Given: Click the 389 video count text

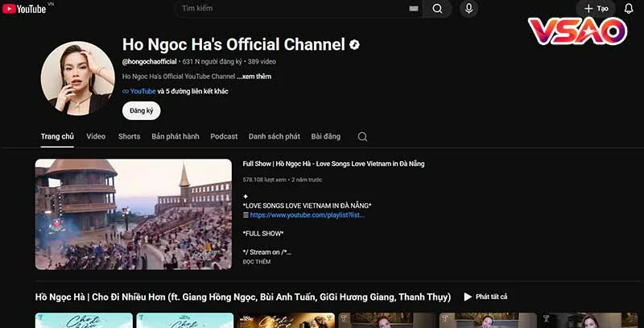Looking at the screenshot, I should tap(262, 62).
